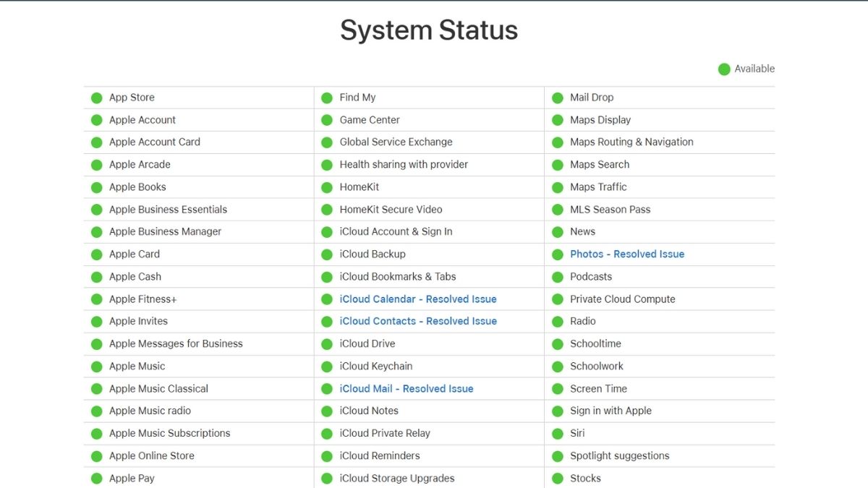Open the iCloud Contacts Resolved Issue link
The width and height of the screenshot is (868, 488).
(x=418, y=321)
